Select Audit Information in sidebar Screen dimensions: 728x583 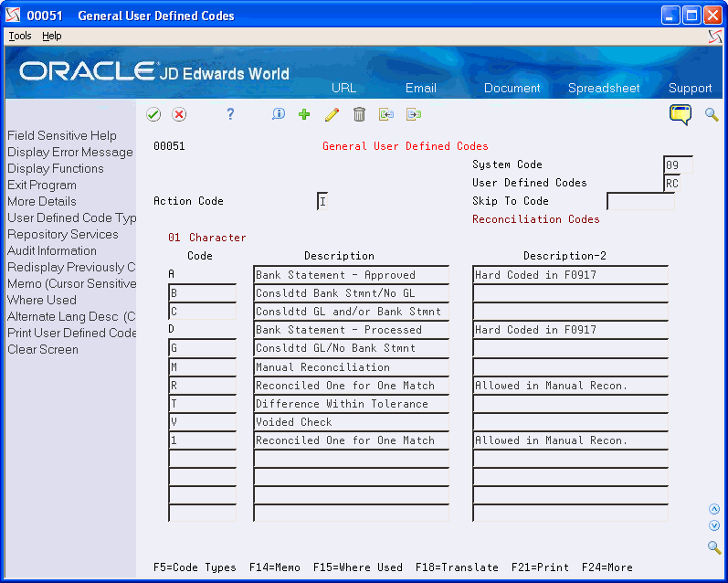pyautogui.click(x=52, y=250)
